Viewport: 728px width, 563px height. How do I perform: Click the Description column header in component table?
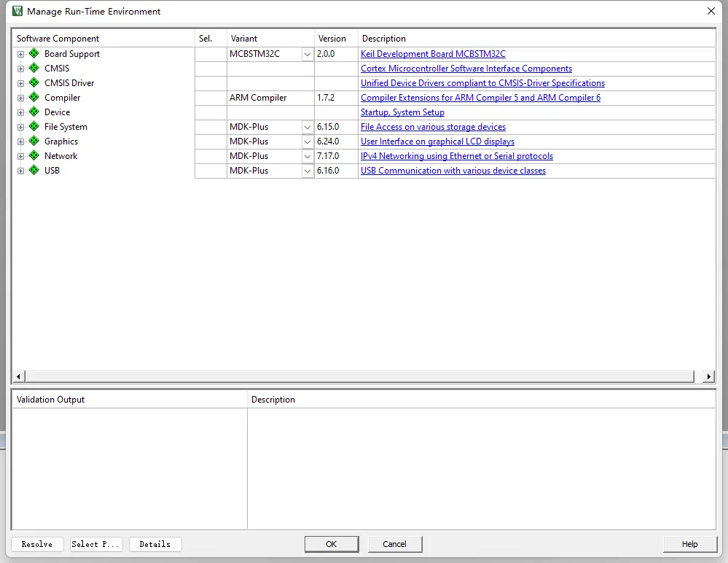click(537, 39)
